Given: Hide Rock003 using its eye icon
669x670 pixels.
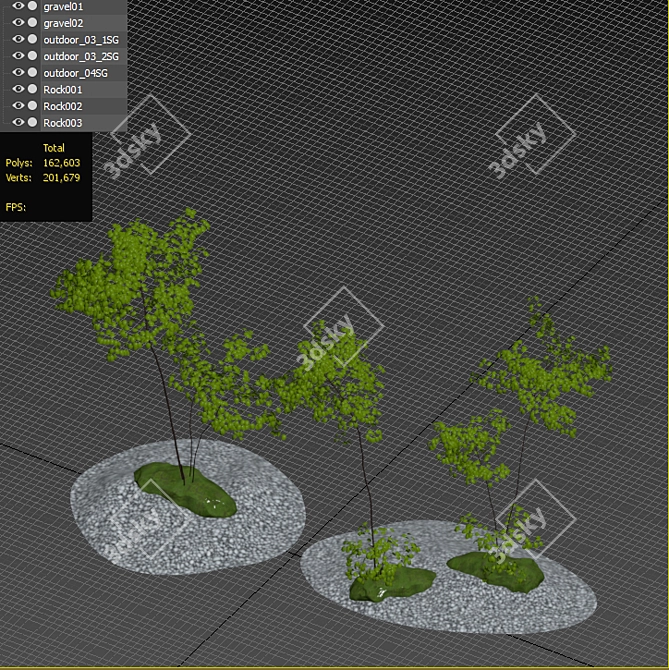Looking at the screenshot, I should (18, 122).
